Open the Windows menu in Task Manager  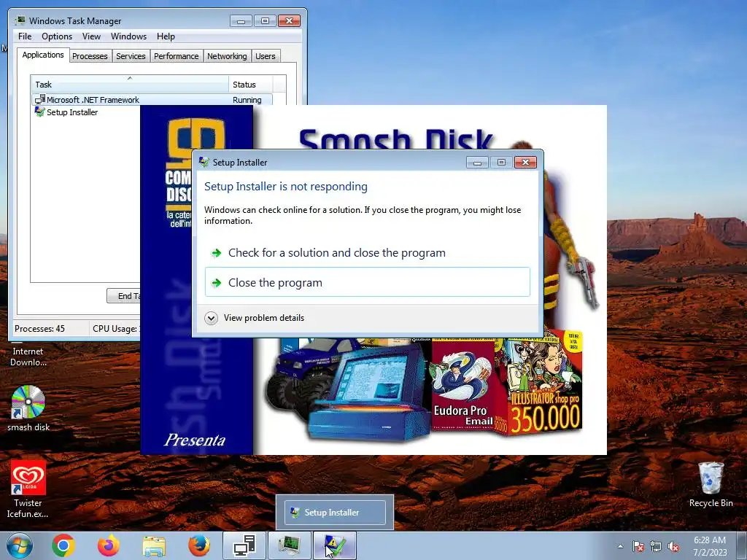click(x=128, y=36)
